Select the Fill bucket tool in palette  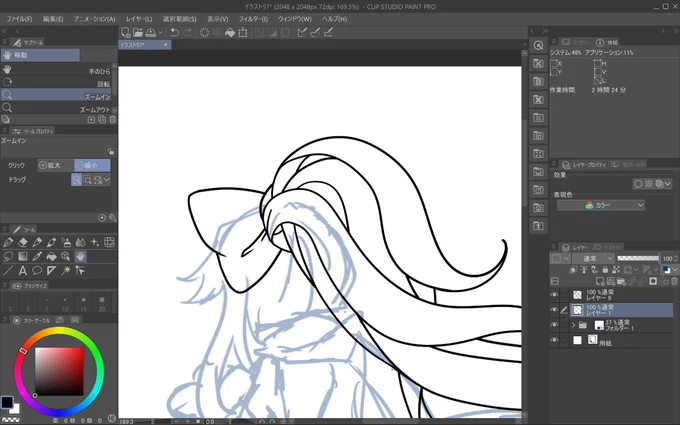coord(51,257)
